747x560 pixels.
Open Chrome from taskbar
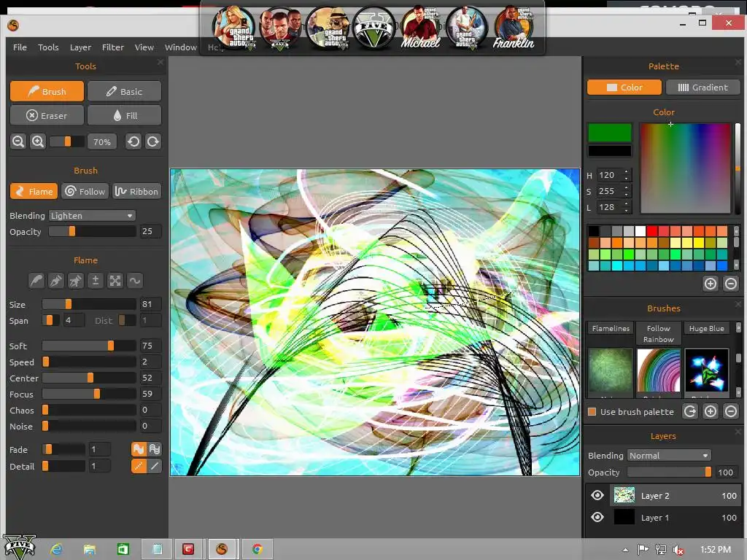pos(258,550)
